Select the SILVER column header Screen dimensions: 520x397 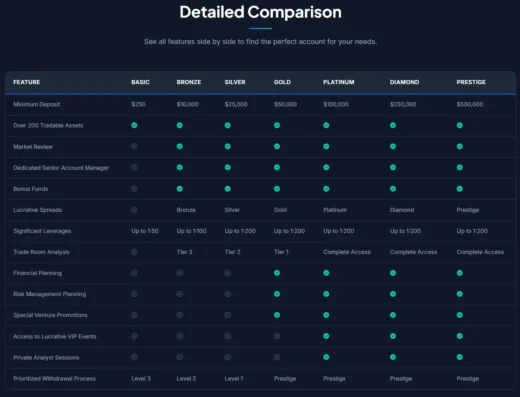click(x=235, y=82)
